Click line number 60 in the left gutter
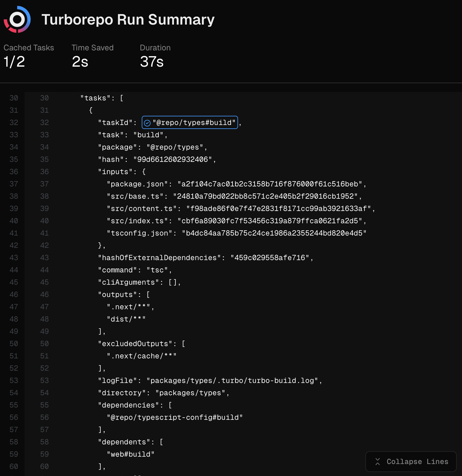This screenshot has width=462, height=476. [x=14, y=466]
